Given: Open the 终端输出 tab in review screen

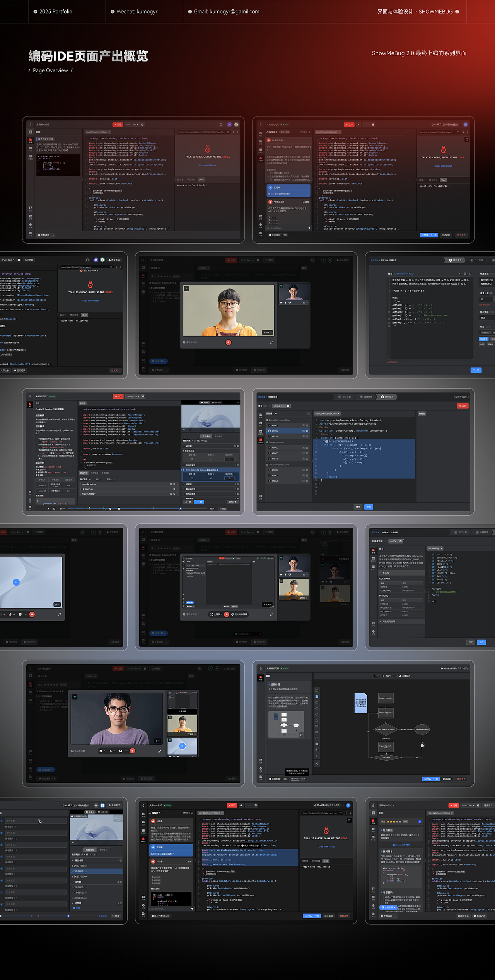Looking at the screenshot, I should (94, 473).
